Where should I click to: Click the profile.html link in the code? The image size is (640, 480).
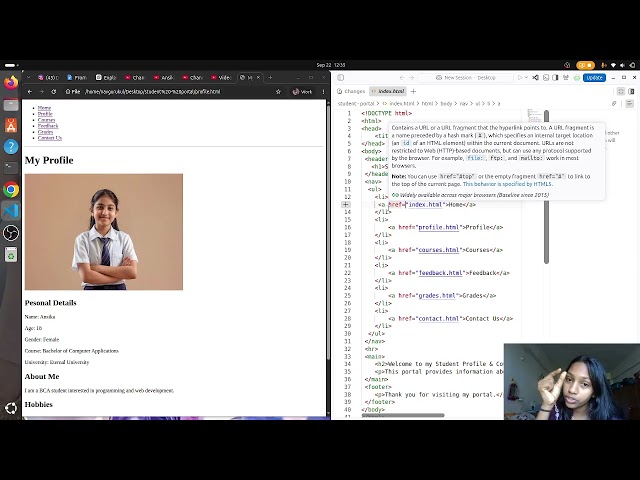439,227
